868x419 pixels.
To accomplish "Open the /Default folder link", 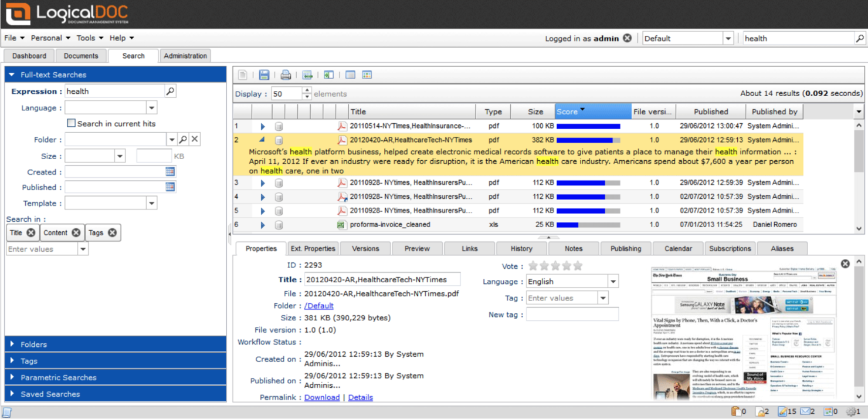I will click(x=319, y=306).
